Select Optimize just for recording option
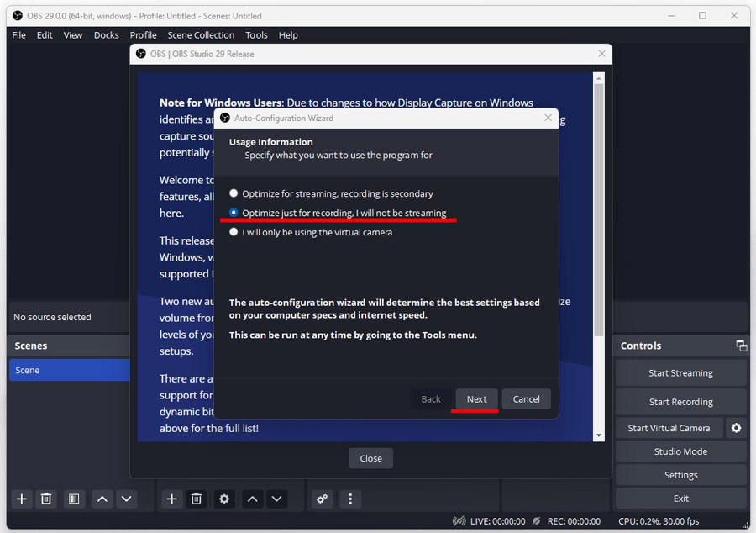This screenshot has height=533, width=756. pos(338,213)
